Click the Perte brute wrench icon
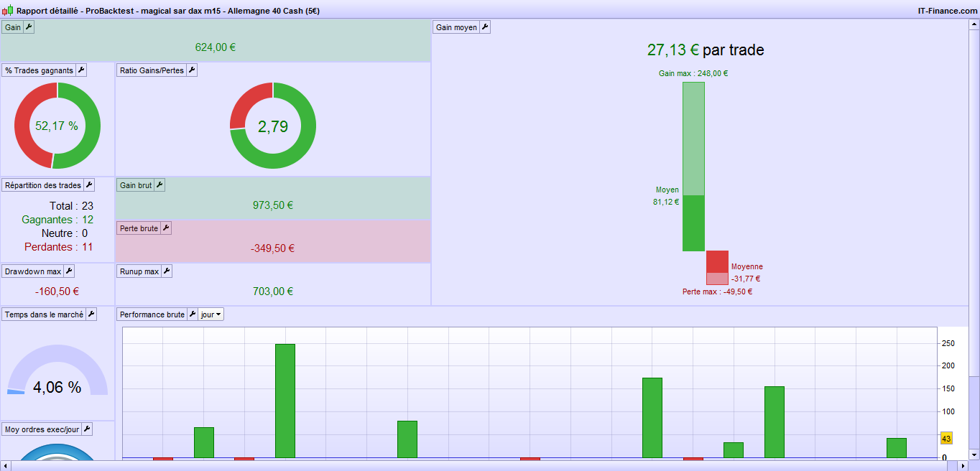The height and width of the screenshot is (471, 980). point(166,228)
